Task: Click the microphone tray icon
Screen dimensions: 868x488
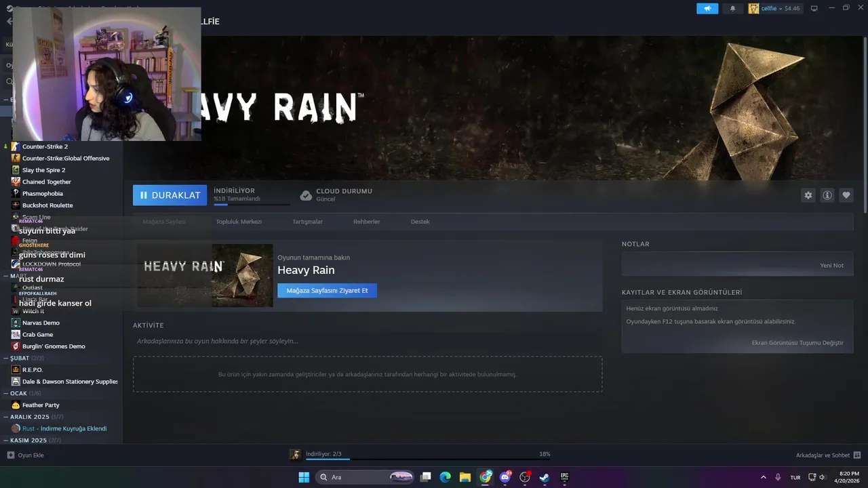Action: (778, 477)
